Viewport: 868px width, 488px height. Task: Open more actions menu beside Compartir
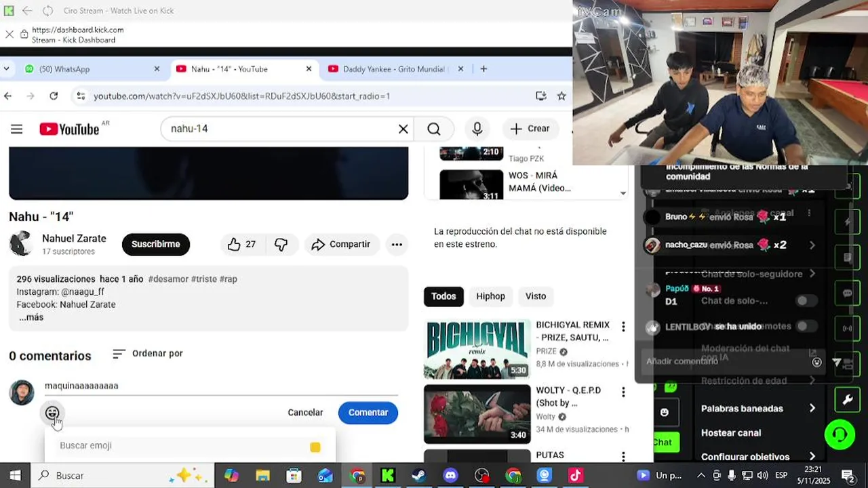[397, 245]
